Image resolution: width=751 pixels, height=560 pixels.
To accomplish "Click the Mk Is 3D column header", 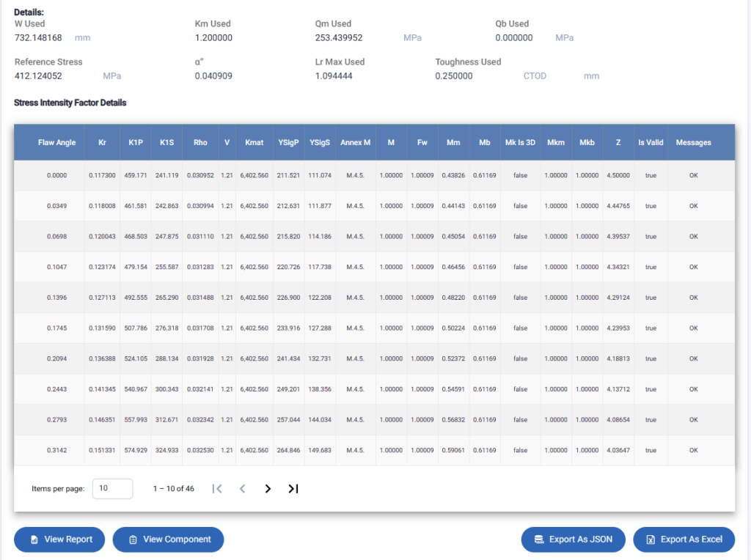I will coord(520,143).
